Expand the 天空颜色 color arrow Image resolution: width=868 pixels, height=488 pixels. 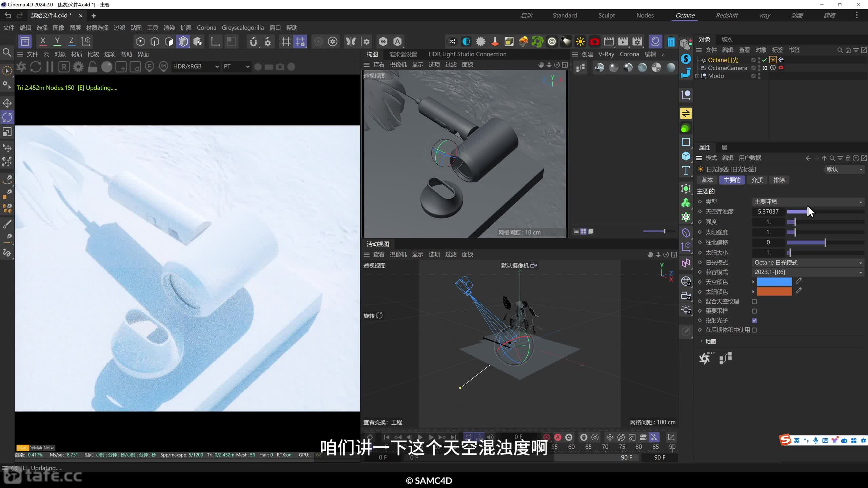tap(753, 282)
